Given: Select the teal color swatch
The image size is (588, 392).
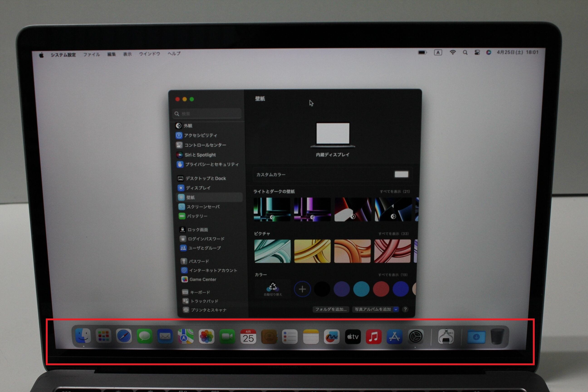Looking at the screenshot, I should click(x=361, y=289).
